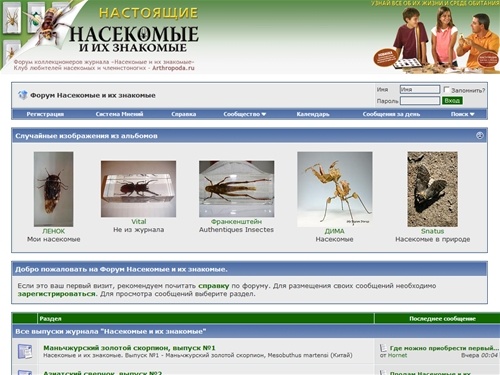Image resolution: width=500 pixels, height=375 pixels.
Task: Click the 'Последнее сообщение' column header
Action: tap(442, 319)
